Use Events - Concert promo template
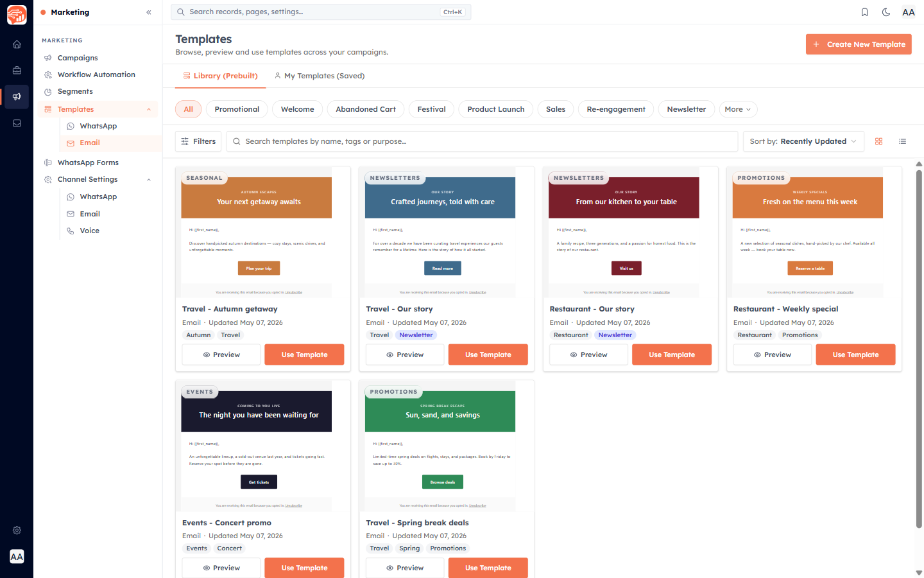This screenshot has width=924, height=578. [304, 568]
